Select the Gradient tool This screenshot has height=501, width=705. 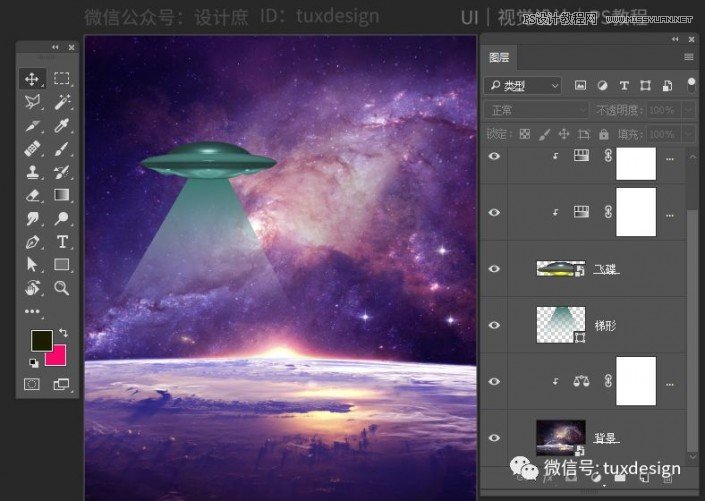(62, 195)
